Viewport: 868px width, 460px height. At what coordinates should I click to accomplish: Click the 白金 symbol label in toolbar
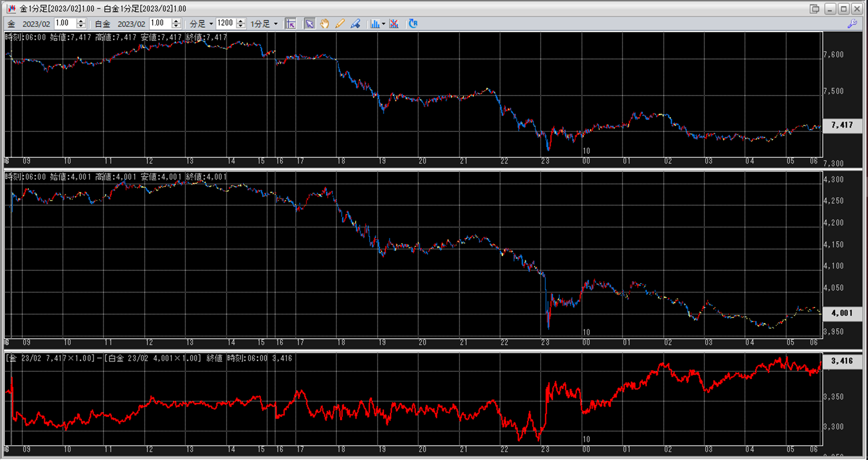[102, 24]
